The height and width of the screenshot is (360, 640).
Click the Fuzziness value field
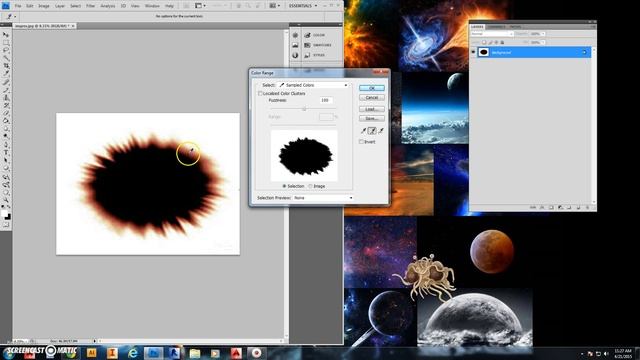pos(326,100)
